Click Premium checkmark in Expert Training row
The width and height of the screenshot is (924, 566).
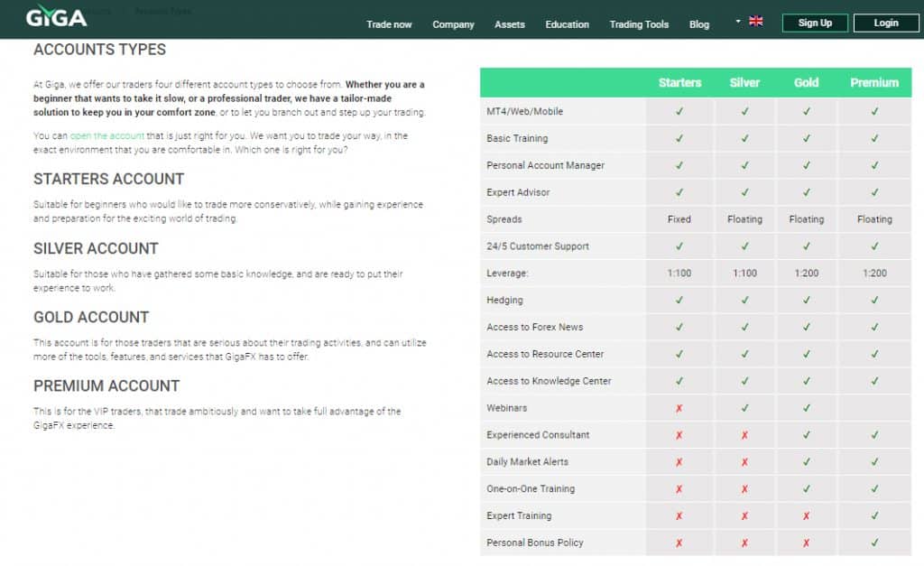tap(874, 515)
